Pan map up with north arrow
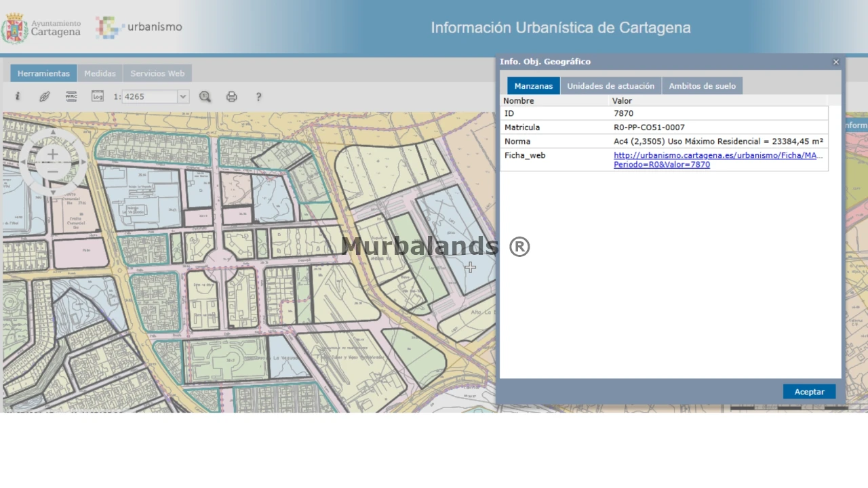868x488 pixels. point(53,133)
